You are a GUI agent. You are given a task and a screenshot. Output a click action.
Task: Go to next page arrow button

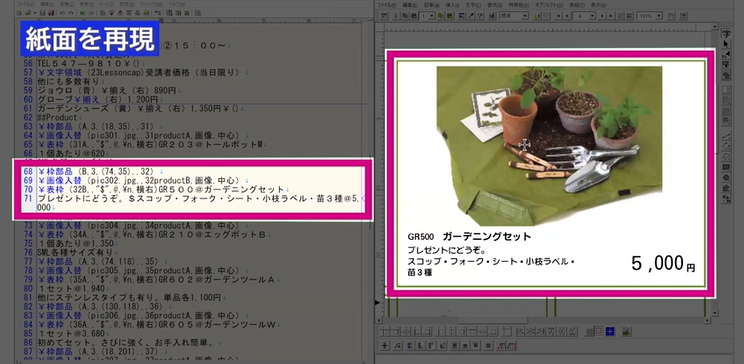pos(603,16)
